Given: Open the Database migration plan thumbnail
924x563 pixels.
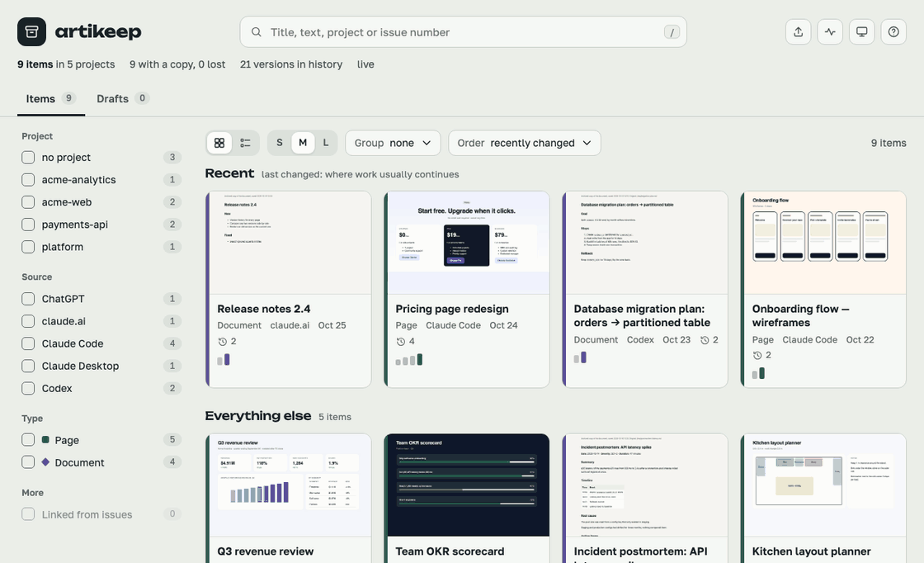Looking at the screenshot, I should click(647, 243).
